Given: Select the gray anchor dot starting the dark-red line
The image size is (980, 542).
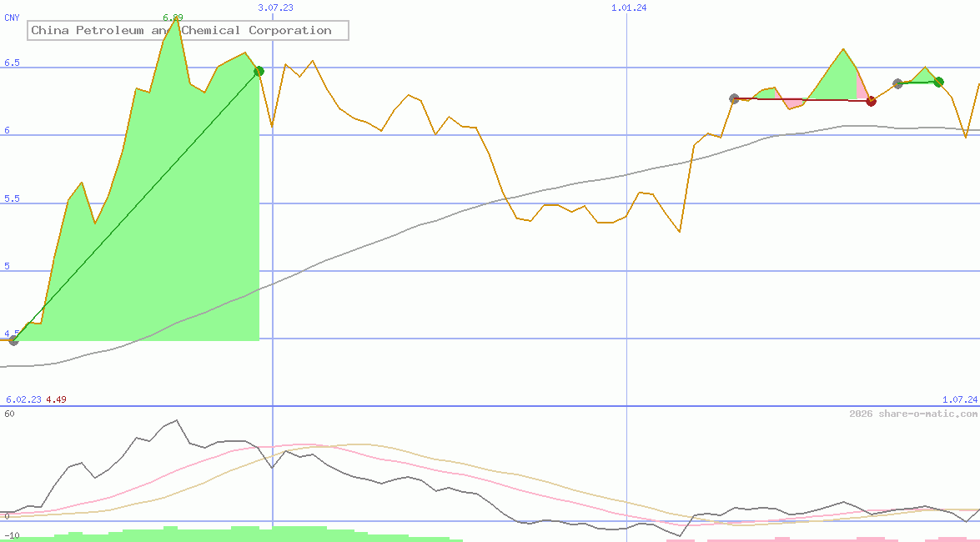Looking at the screenshot, I should [735, 98].
